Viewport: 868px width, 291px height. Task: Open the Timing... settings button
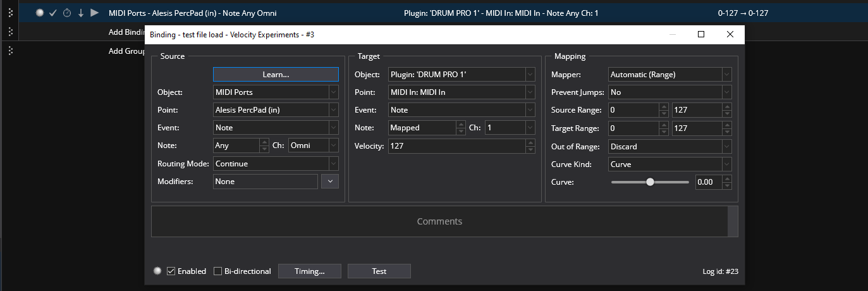pyautogui.click(x=310, y=271)
